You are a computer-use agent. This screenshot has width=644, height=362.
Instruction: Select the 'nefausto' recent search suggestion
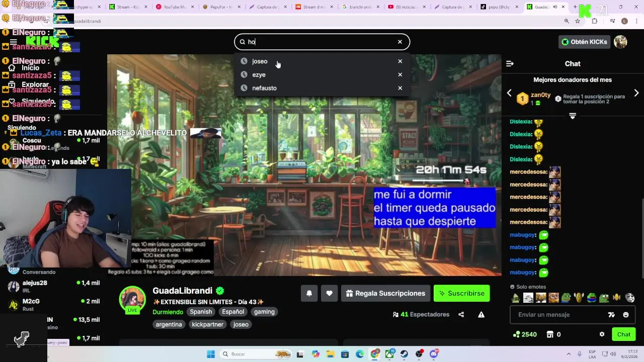click(321, 88)
